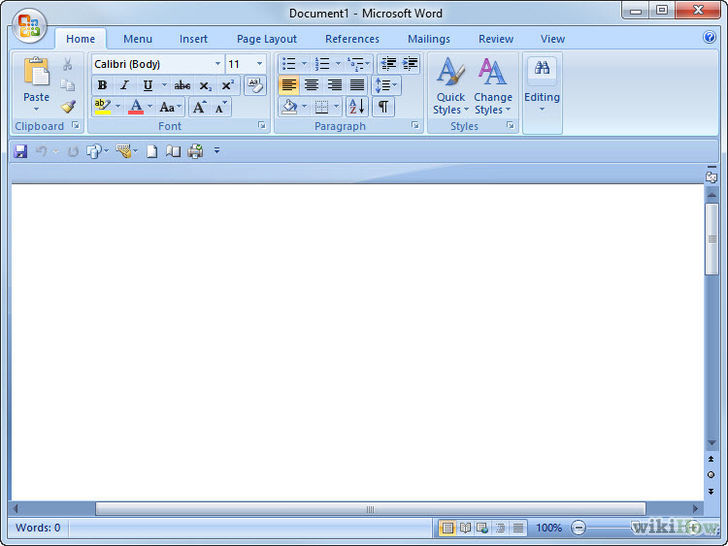728x546 pixels.
Task: Click the Quick Print printer icon
Action: pos(195,151)
